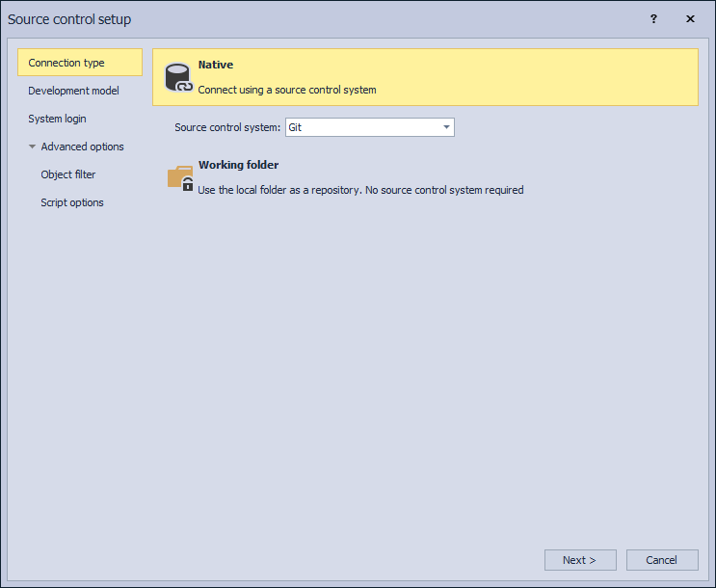Open Object filter page
Screen dimensions: 716x588
coord(68,174)
